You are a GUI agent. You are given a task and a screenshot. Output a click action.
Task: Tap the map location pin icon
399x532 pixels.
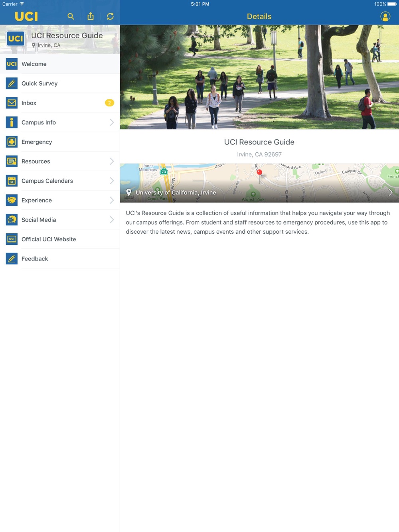coord(128,192)
